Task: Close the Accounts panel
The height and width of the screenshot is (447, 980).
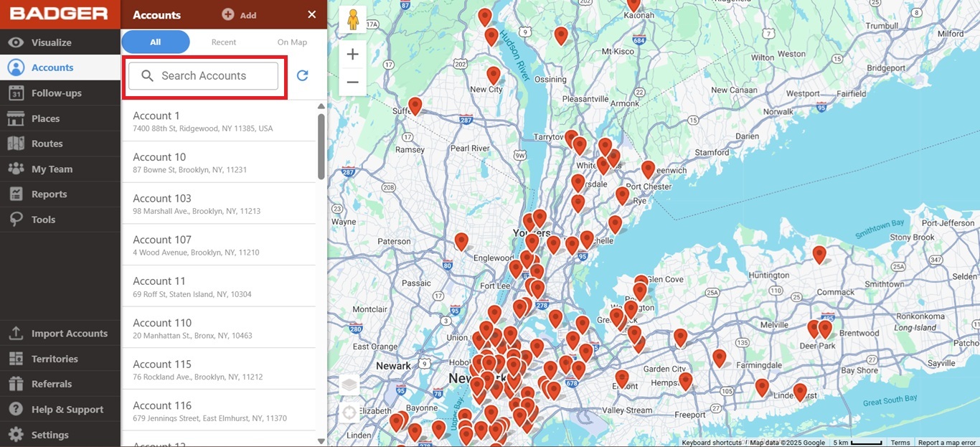Action: (x=311, y=14)
